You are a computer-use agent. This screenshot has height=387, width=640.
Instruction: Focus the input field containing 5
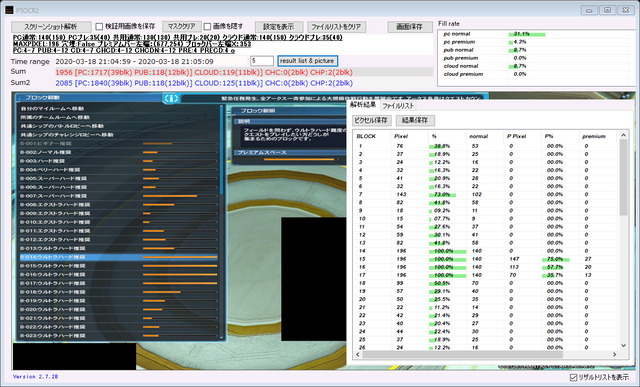(262, 61)
